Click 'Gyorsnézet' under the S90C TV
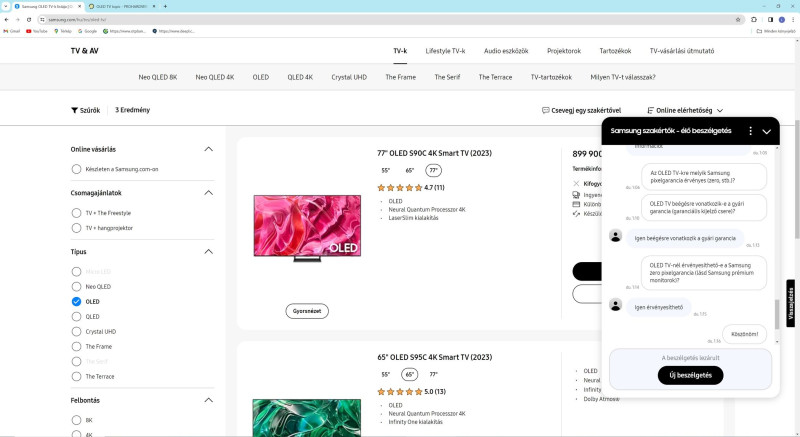 [x=307, y=311]
